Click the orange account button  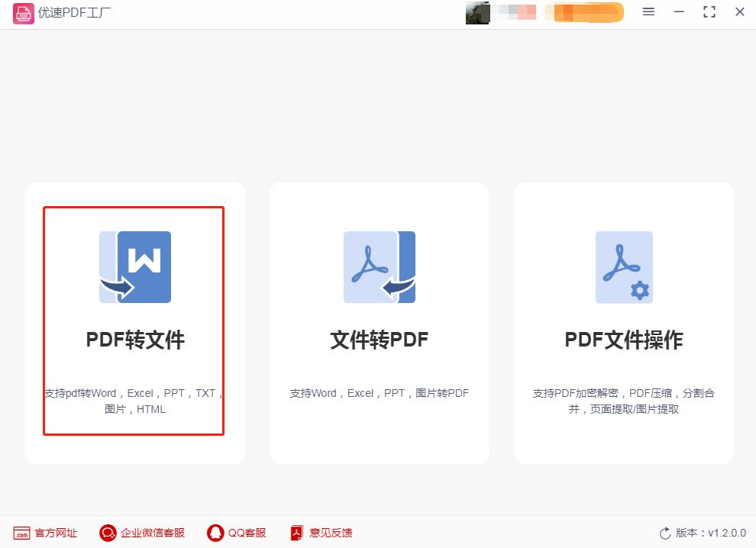(x=584, y=12)
